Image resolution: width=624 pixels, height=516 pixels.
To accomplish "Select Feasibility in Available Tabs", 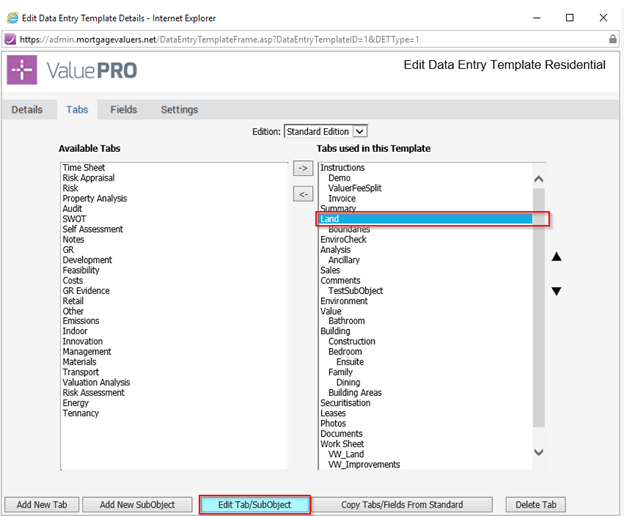I will (81, 270).
